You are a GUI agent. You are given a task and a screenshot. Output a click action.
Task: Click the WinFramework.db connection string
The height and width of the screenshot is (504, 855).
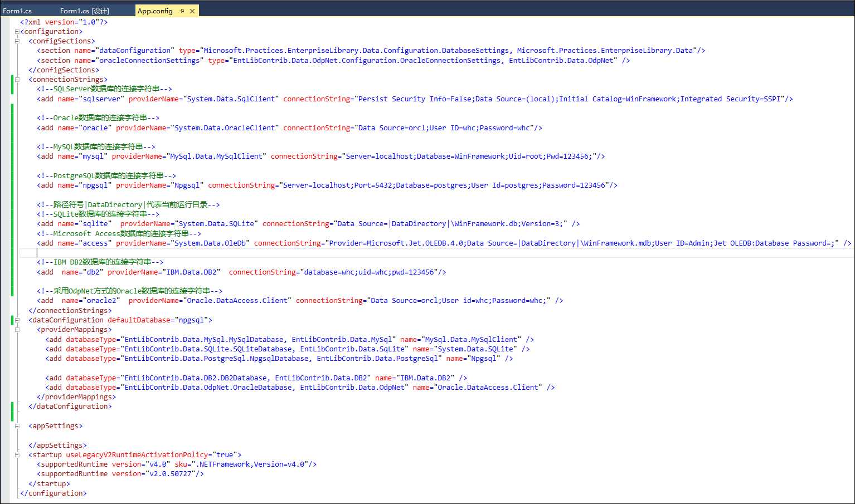click(x=451, y=224)
